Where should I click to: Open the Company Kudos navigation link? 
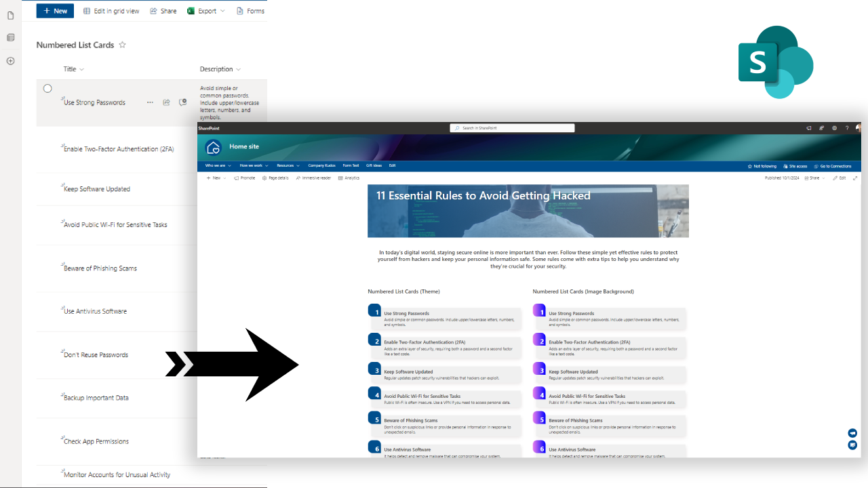coord(321,166)
